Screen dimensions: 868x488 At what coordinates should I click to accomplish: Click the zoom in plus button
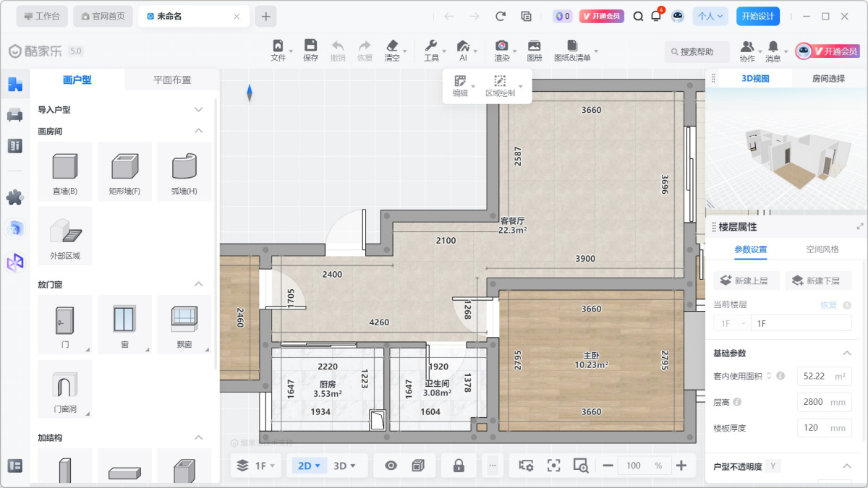click(x=681, y=466)
